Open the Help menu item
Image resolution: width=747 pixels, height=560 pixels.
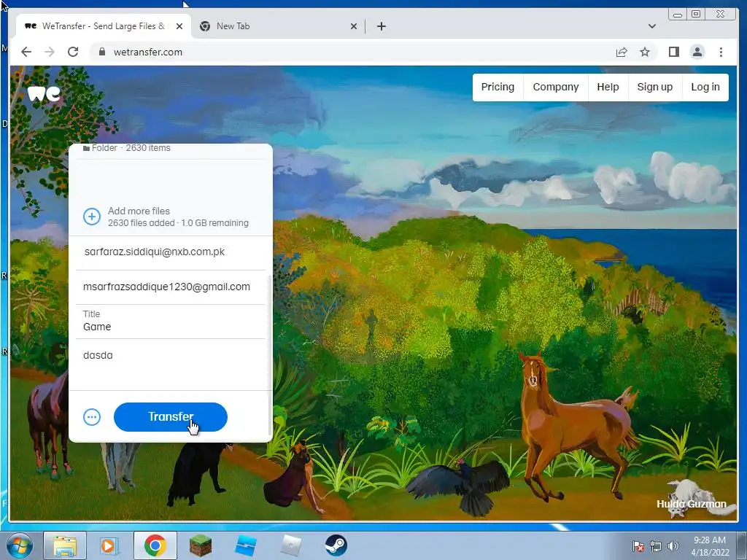608,87
